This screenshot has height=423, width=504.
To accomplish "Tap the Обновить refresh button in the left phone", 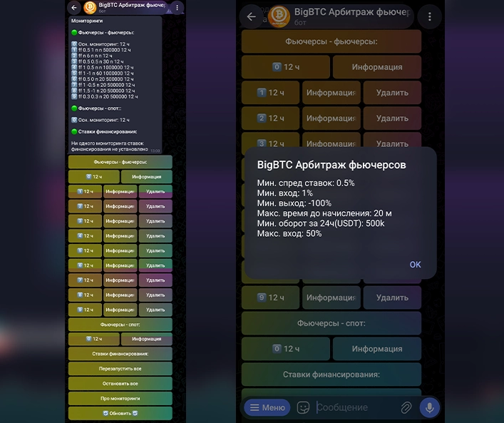I will click(120, 413).
